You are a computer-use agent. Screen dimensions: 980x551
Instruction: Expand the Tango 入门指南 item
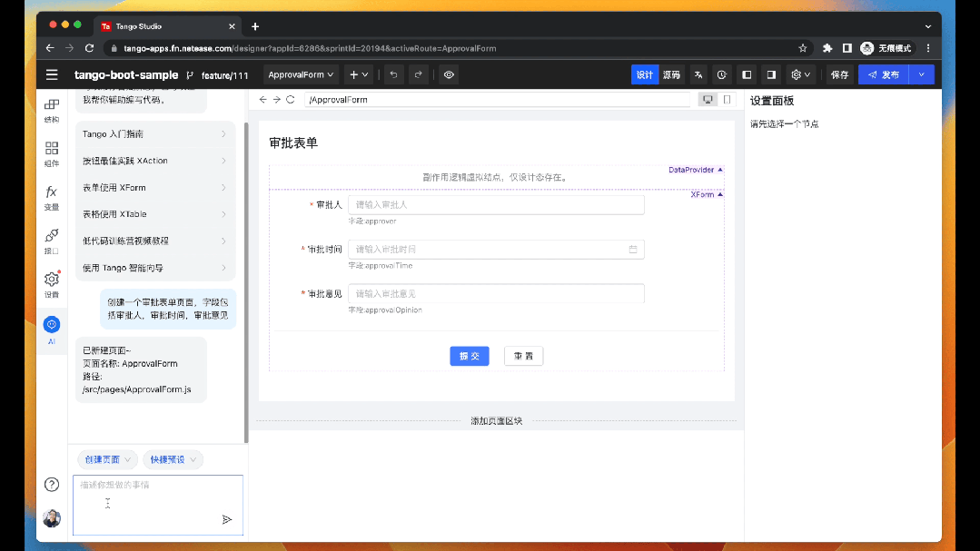tap(154, 133)
